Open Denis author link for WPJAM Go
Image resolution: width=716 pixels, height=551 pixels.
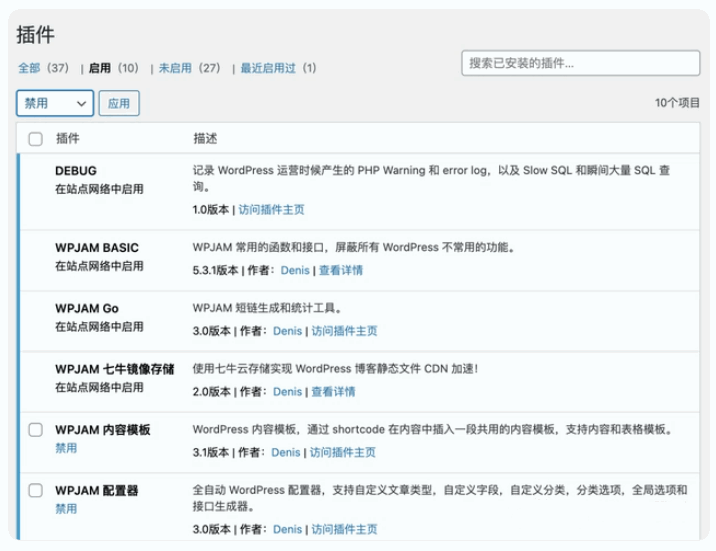(288, 331)
